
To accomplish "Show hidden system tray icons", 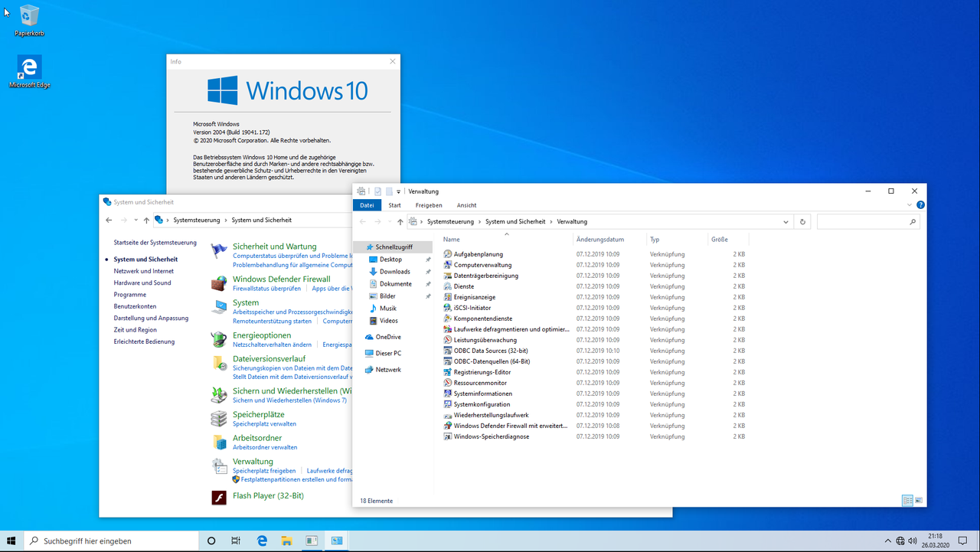I will click(887, 541).
